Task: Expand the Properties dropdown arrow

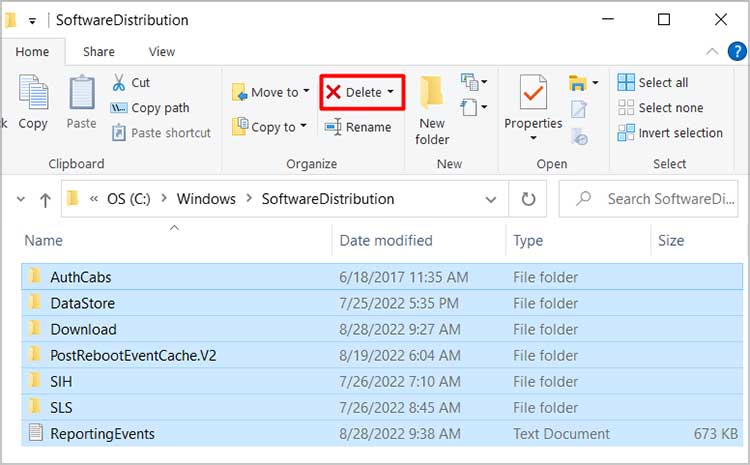Action: click(533, 138)
